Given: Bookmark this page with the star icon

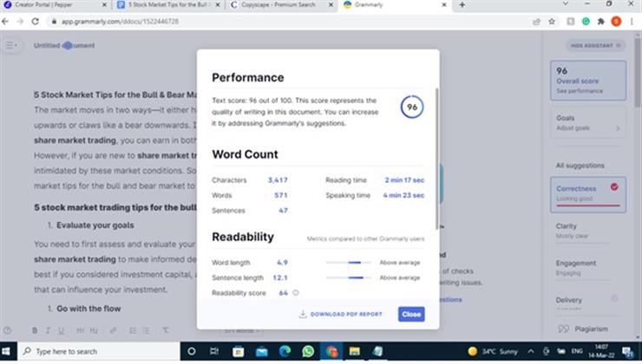Looking at the screenshot, I should click(552, 21).
